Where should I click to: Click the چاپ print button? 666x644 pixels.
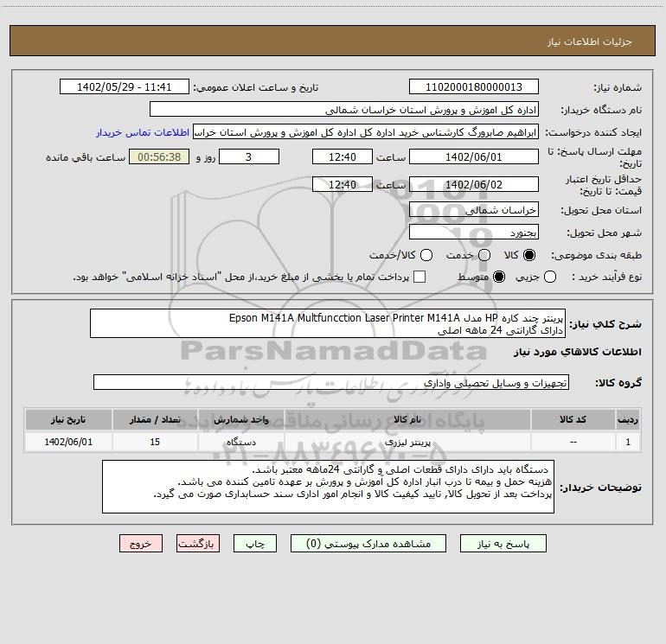255,544
